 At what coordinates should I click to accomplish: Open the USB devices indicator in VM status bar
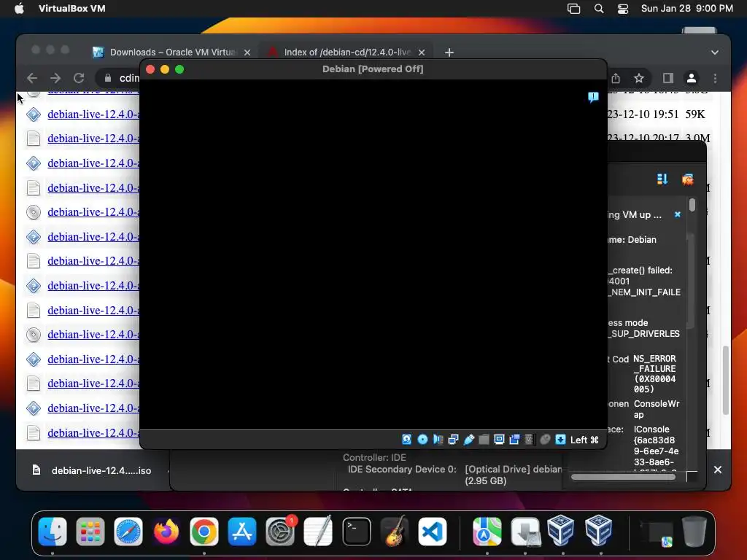469,440
